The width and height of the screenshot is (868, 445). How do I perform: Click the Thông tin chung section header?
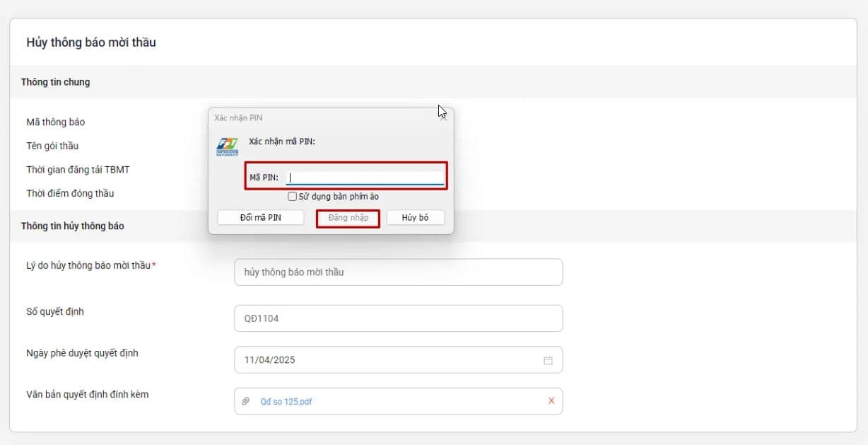point(55,82)
